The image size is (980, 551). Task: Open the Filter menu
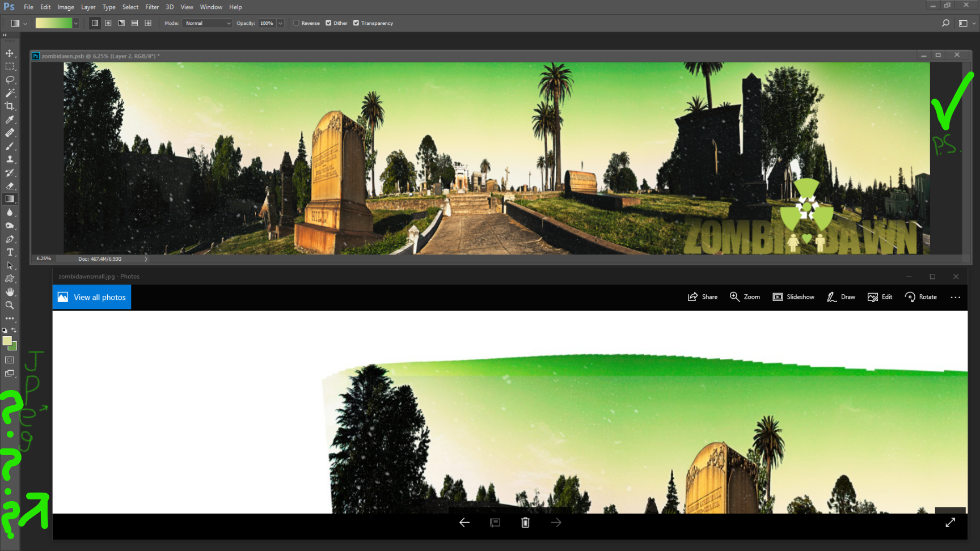click(x=152, y=7)
